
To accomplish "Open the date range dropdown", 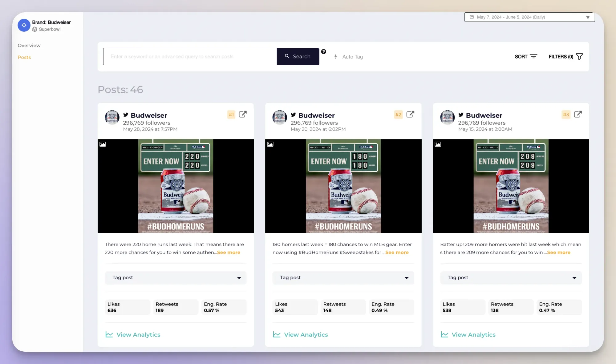I will pyautogui.click(x=529, y=17).
